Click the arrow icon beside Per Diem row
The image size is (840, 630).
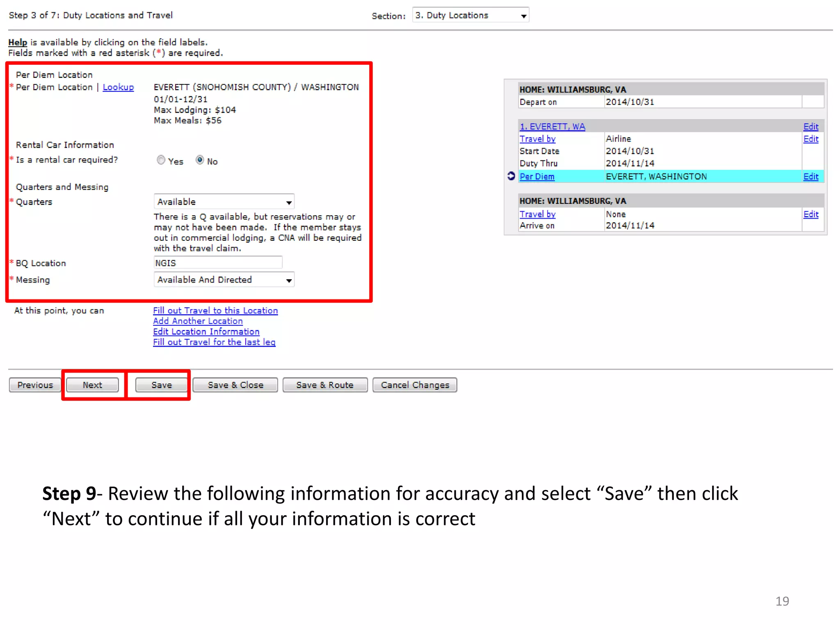(x=511, y=176)
